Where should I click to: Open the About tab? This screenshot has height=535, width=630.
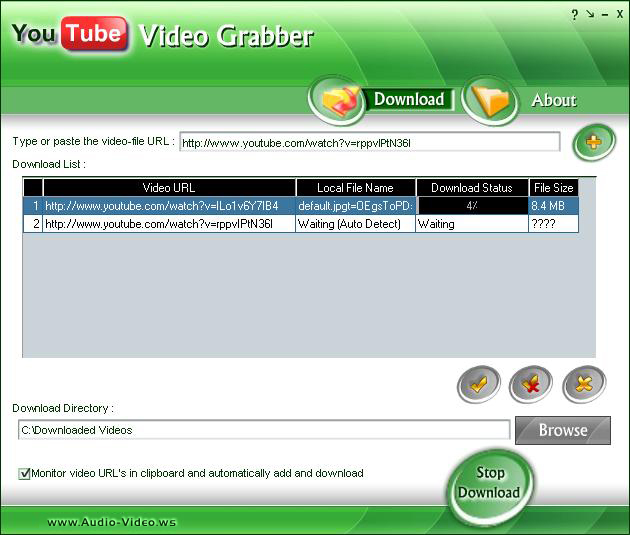click(x=553, y=100)
